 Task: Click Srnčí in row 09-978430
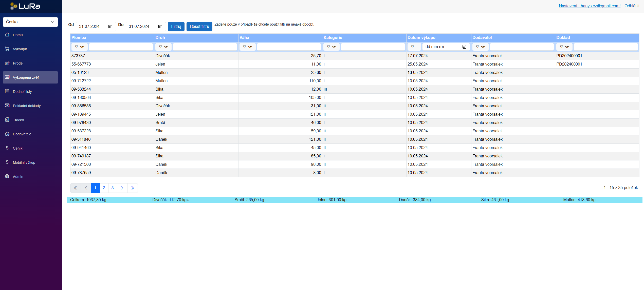coord(160,123)
